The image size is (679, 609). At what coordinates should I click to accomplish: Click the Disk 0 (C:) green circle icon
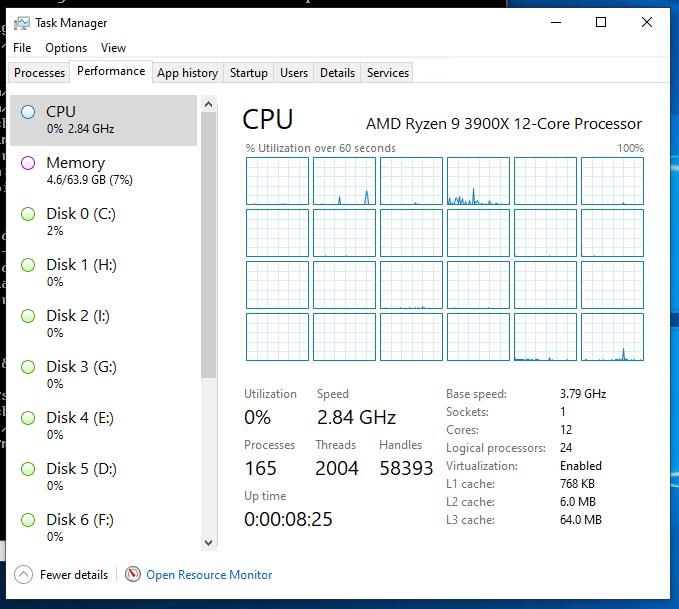pyautogui.click(x=28, y=214)
